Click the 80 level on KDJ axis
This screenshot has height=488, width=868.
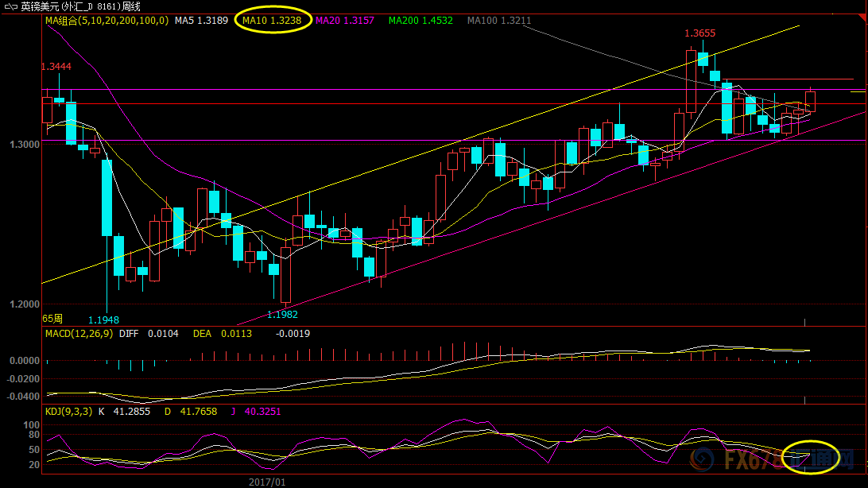(x=34, y=435)
